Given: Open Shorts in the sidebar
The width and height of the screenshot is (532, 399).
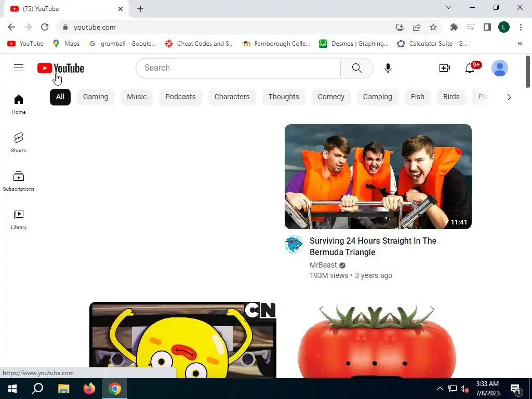Looking at the screenshot, I should 19,142.
